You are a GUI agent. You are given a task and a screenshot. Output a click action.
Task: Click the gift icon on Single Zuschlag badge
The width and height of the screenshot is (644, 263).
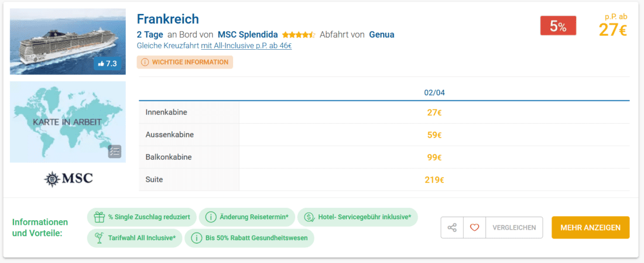point(98,217)
